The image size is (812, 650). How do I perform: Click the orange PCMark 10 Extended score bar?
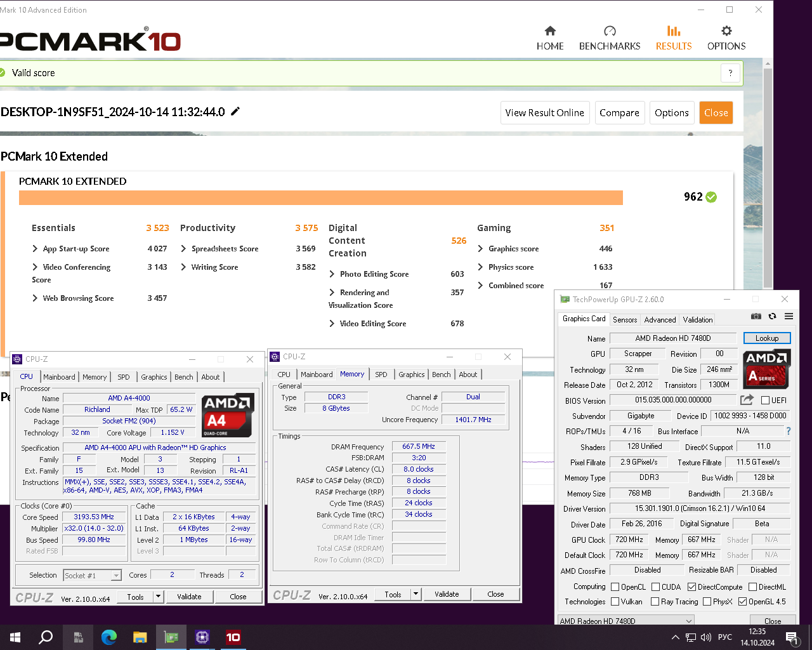(x=321, y=198)
